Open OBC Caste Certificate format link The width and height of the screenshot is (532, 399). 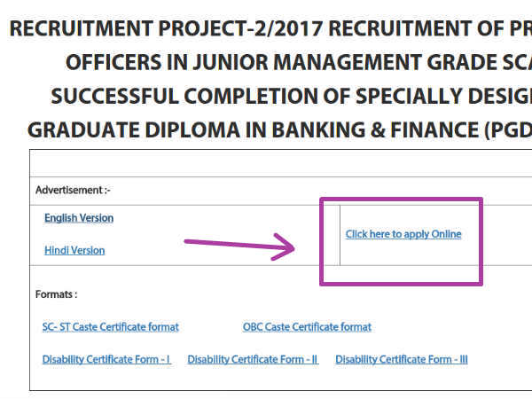pyautogui.click(x=307, y=326)
